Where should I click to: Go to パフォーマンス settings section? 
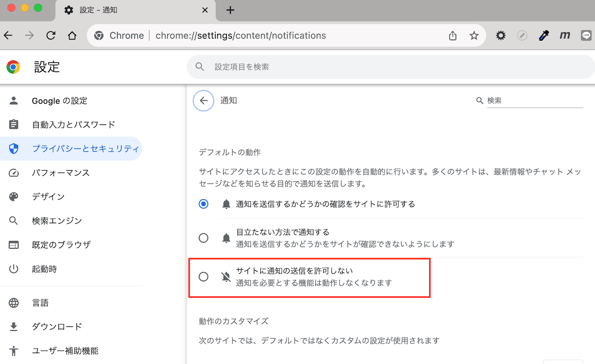point(60,173)
